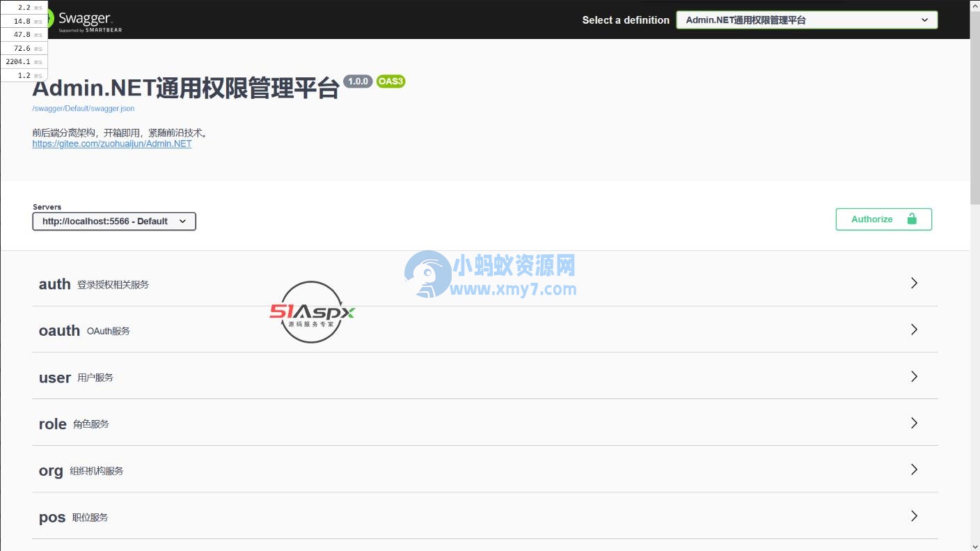Click the 组织机构服务 description
The height and width of the screenshot is (551, 980).
97,471
